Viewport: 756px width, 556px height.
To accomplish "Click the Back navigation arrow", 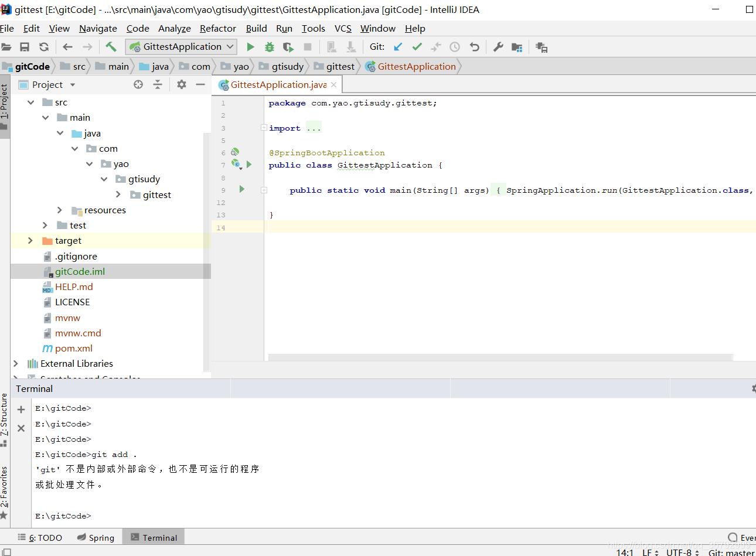I will [x=68, y=47].
